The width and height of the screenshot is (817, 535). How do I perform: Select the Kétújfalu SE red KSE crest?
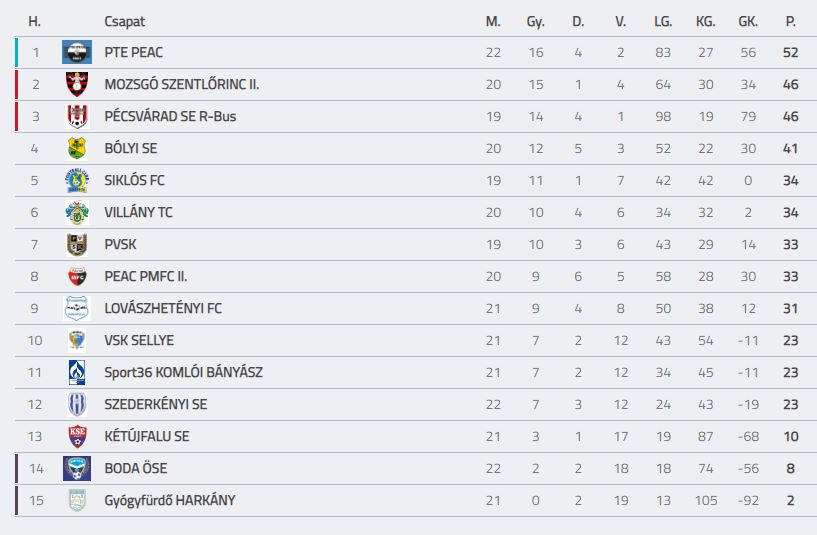[77, 437]
